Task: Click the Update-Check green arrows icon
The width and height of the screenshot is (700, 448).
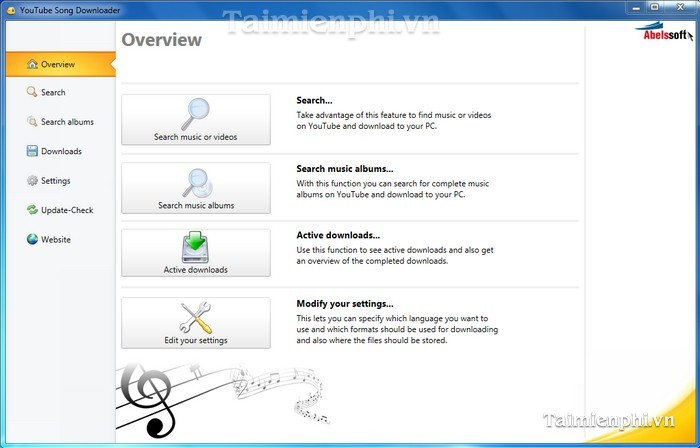Action: click(32, 210)
